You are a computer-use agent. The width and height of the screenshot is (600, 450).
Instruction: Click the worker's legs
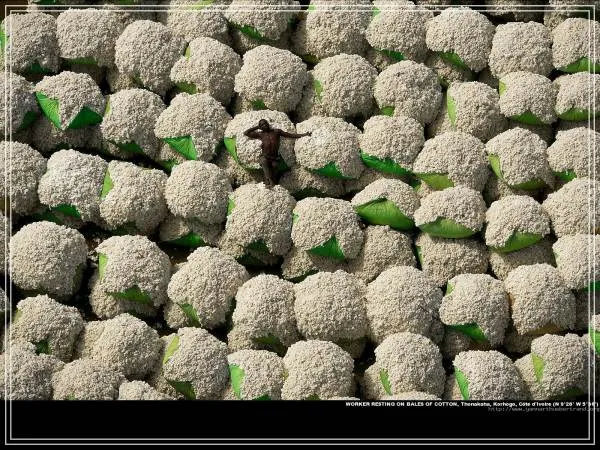(x=270, y=168)
